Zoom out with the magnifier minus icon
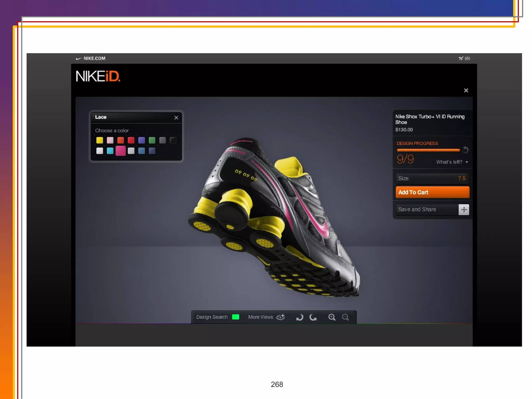This screenshot has width=532, height=399. pos(345,317)
